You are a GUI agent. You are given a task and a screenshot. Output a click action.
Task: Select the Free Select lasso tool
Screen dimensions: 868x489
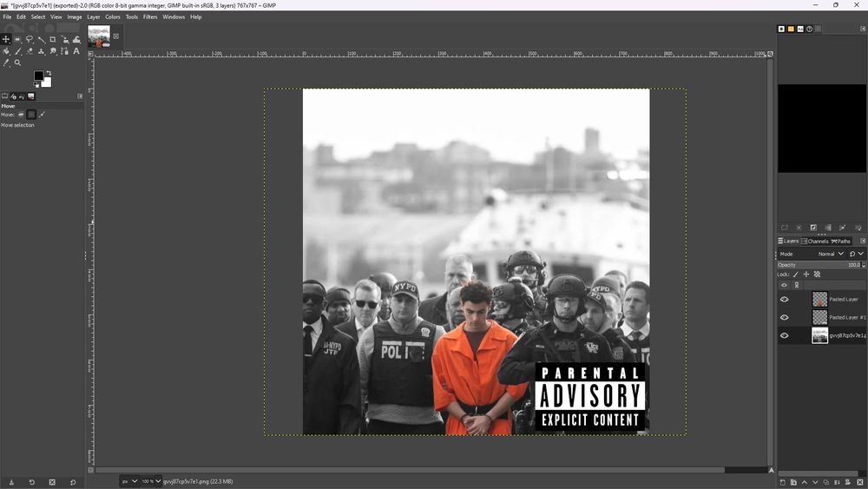(30, 39)
